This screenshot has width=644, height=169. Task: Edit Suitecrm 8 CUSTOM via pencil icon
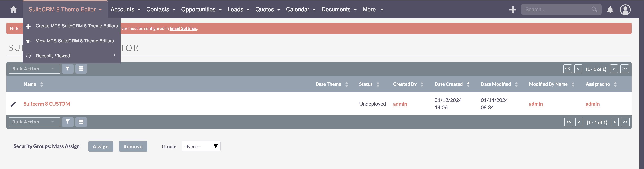coord(13,104)
